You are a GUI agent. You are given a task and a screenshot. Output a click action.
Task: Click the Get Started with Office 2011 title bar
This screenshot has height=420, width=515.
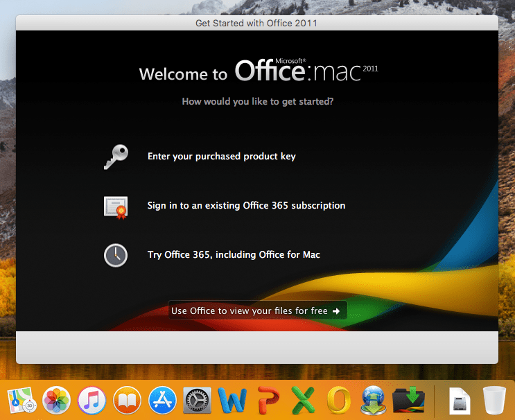point(257,23)
